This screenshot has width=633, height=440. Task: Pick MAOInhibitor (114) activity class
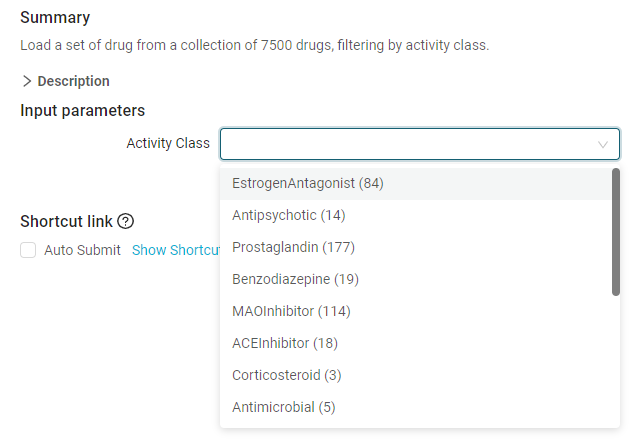coord(416,311)
